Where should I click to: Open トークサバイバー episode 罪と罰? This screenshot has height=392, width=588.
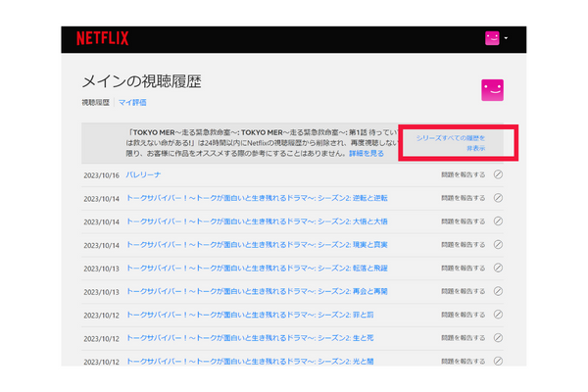pyautogui.click(x=250, y=315)
